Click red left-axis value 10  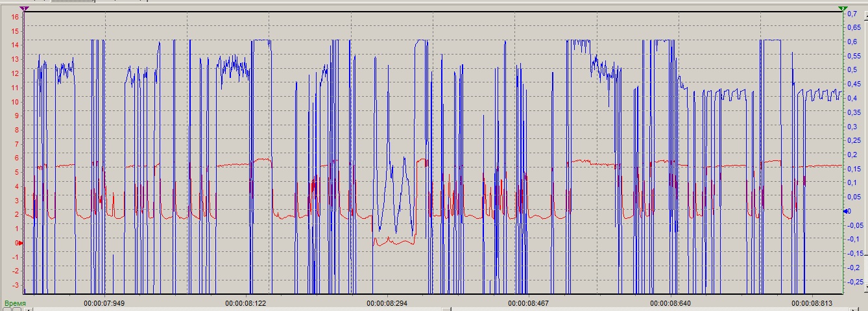click(x=15, y=101)
